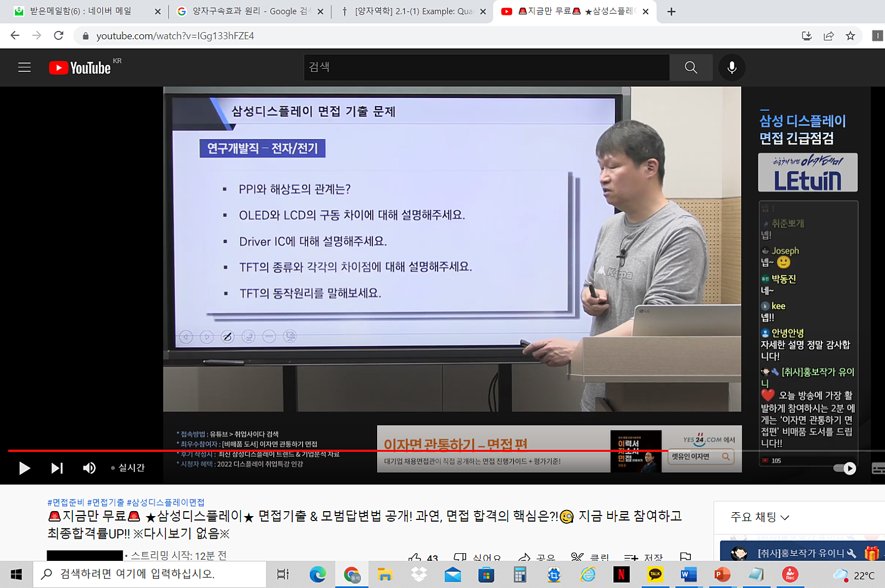Play the video with the play button
Viewport: 885px width, 588px height.
coord(24,468)
